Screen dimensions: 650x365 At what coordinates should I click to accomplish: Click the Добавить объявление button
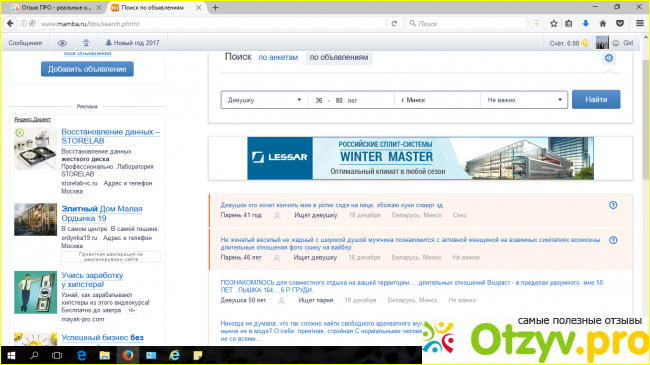click(87, 69)
